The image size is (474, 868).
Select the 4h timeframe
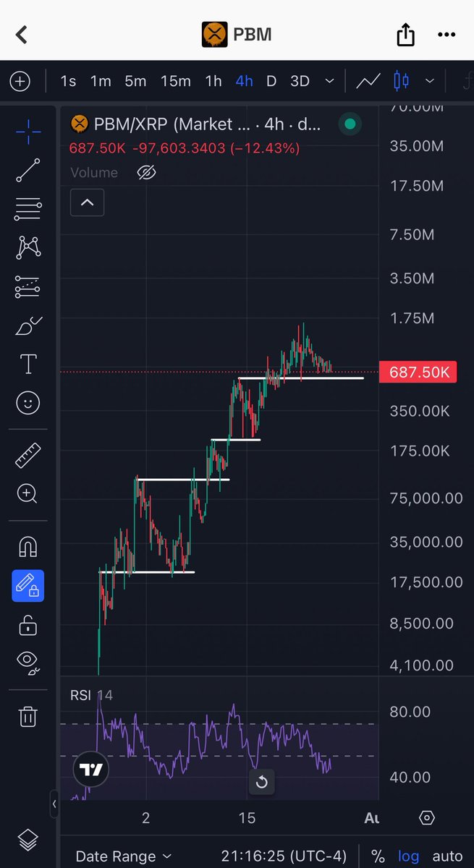point(245,81)
